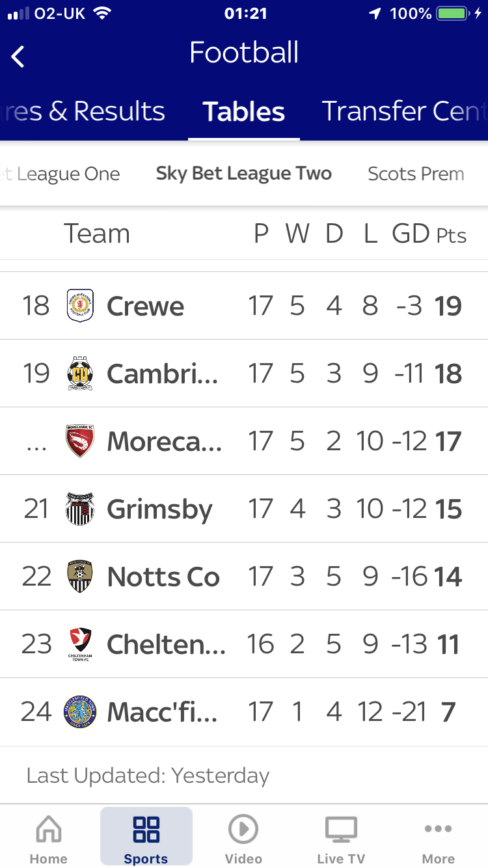Tap the Notts County club crest
The width and height of the screenshot is (488, 868).
point(80,576)
